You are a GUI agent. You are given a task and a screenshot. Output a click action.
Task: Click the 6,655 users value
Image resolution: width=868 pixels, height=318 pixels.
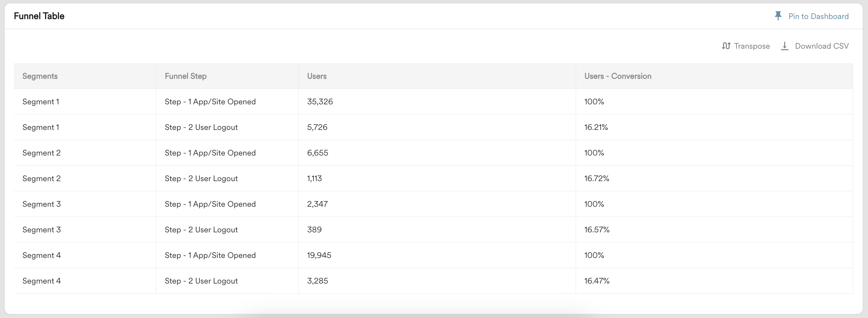317,153
